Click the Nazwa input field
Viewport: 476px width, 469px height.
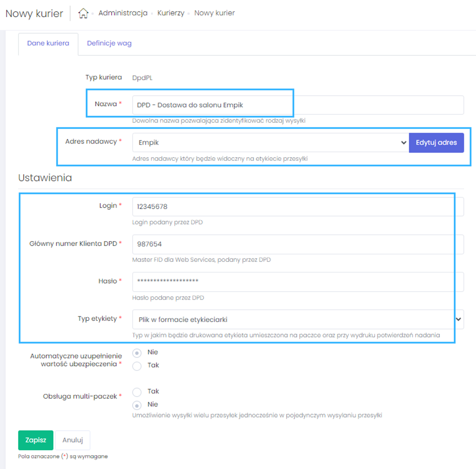click(297, 105)
